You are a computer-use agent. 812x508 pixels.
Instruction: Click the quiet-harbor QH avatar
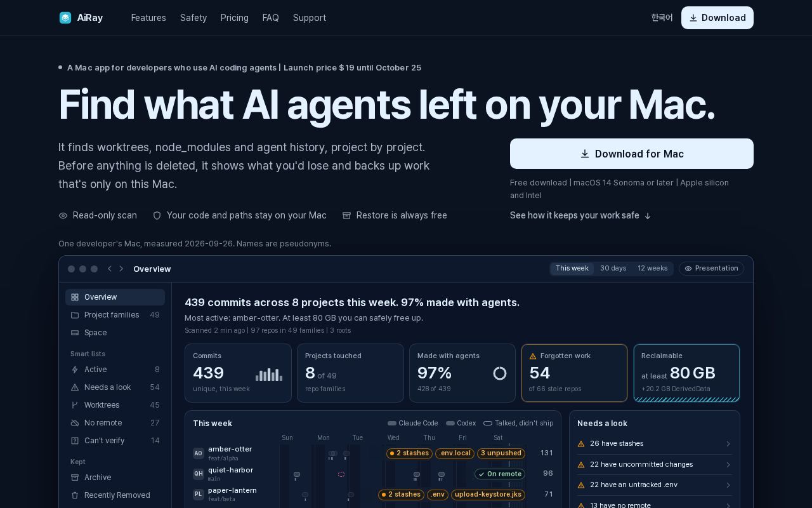pos(199,474)
